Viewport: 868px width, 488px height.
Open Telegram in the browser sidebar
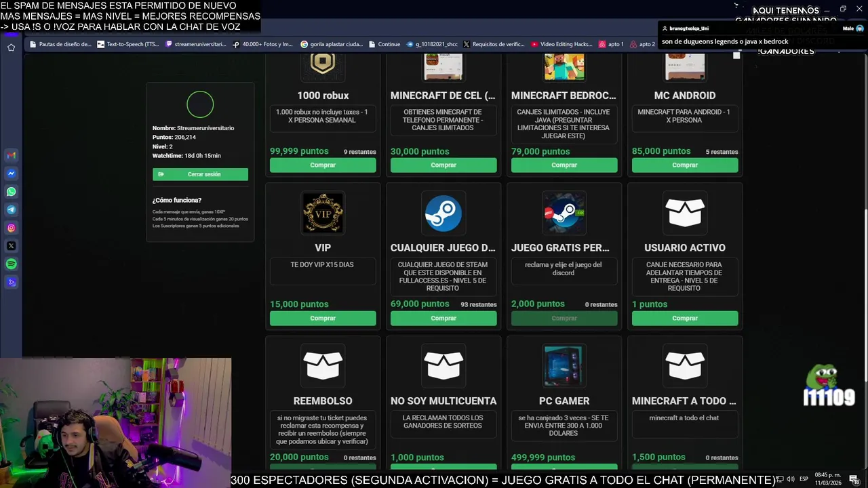pyautogui.click(x=11, y=210)
